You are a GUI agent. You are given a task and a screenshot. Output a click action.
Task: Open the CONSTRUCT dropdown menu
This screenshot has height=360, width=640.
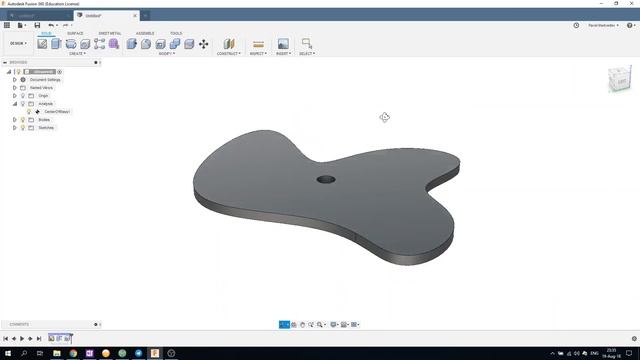tap(229, 53)
